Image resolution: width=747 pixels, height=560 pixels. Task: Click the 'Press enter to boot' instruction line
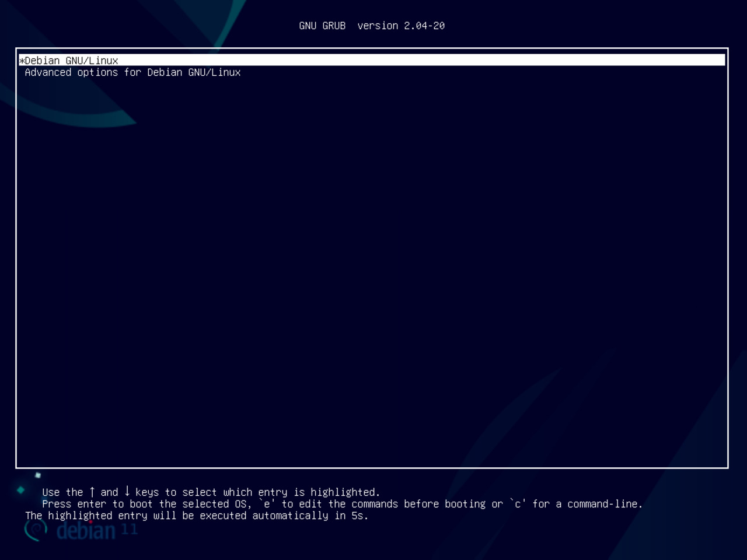342,504
